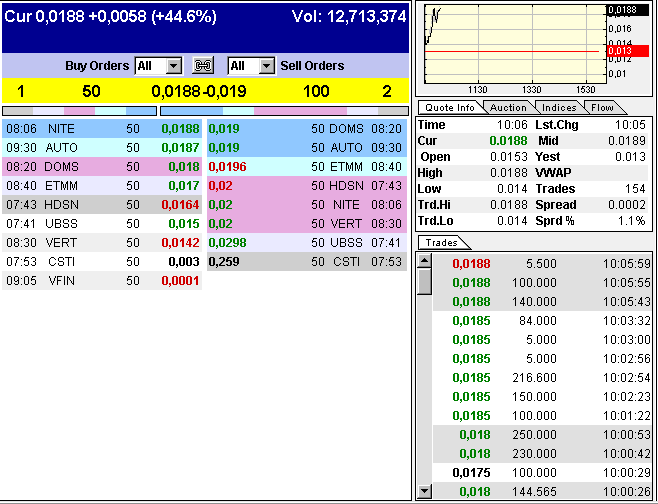658x504 pixels.
Task: Click the trades list scrollbar thumb
Action: click(425, 281)
